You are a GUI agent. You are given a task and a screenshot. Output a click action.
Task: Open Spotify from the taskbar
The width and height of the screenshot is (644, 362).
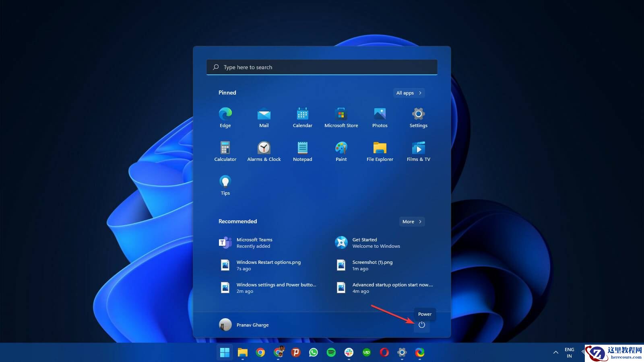point(331,353)
